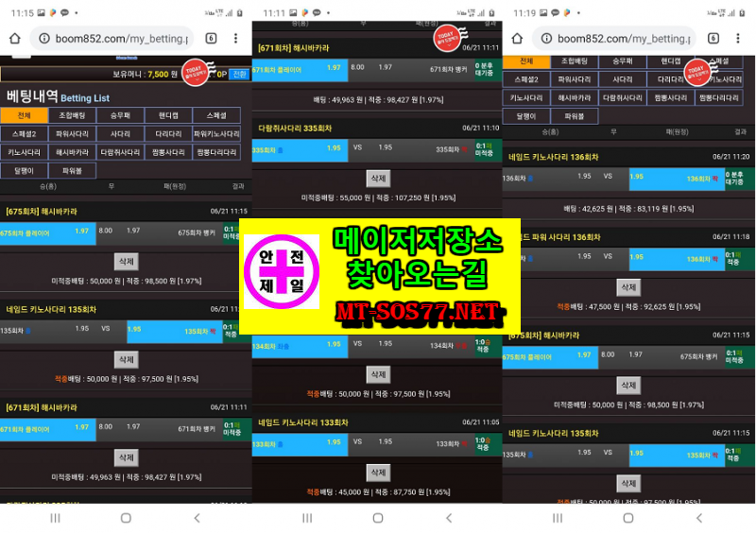Open the three-dot browser menu in left phone
This screenshot has width=756, height=533.
pyautogui.click(x=235, y=39)
